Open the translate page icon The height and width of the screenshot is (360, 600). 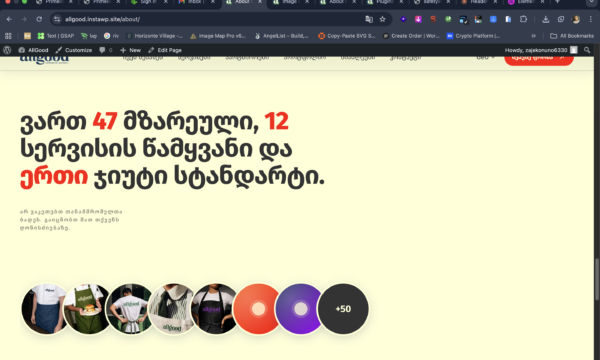pos(369,19)
